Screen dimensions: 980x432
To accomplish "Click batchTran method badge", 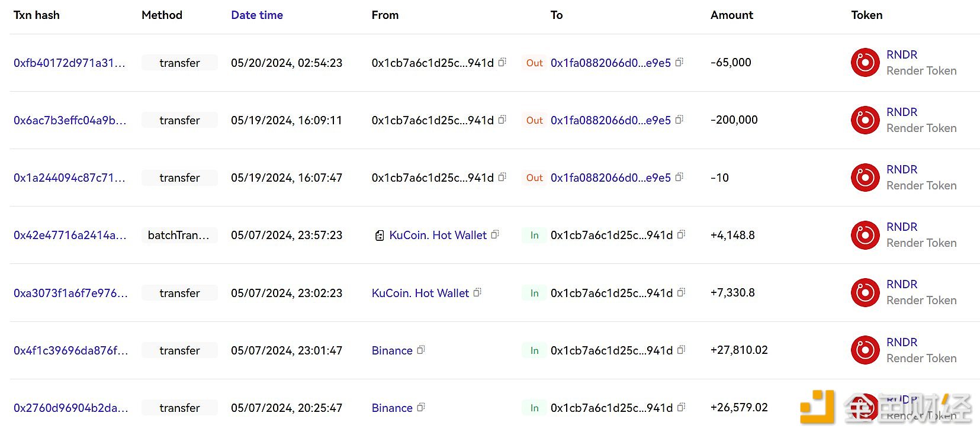I will point(179,235).
